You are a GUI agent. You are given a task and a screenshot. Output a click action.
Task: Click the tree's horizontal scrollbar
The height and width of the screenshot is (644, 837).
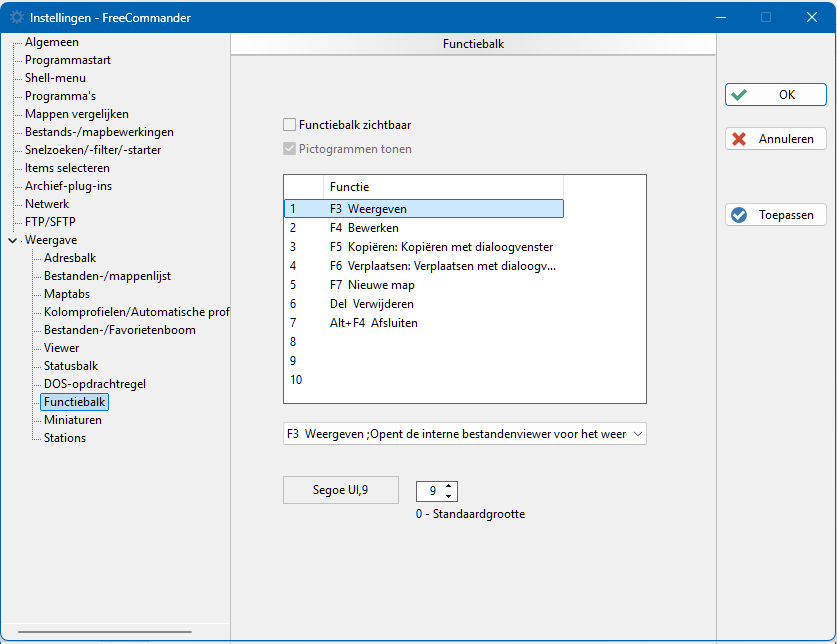click(x=105, y=632)
